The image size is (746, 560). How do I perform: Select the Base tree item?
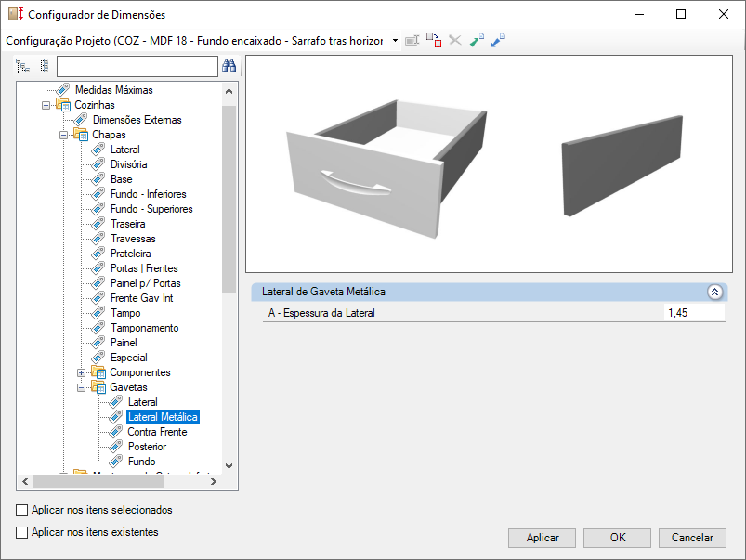(122, 179)
